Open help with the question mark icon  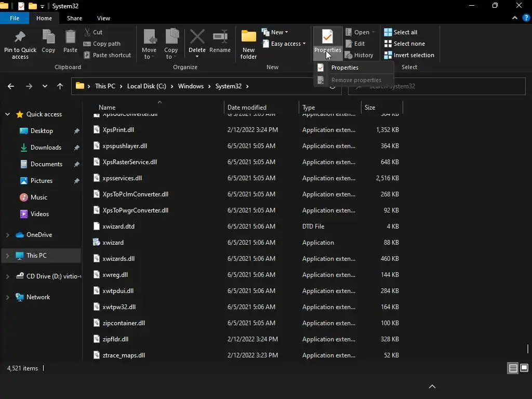(x=526, y=18)
